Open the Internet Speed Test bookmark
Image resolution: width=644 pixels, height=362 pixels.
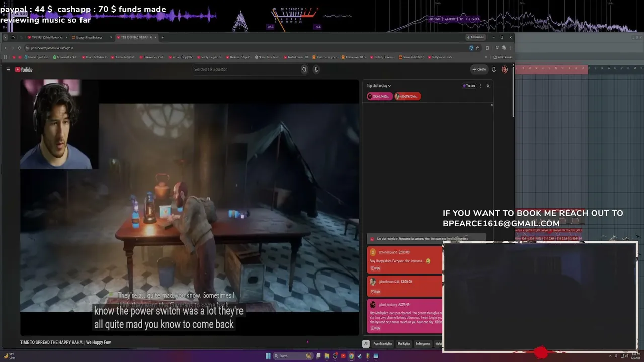coord(37,57)
